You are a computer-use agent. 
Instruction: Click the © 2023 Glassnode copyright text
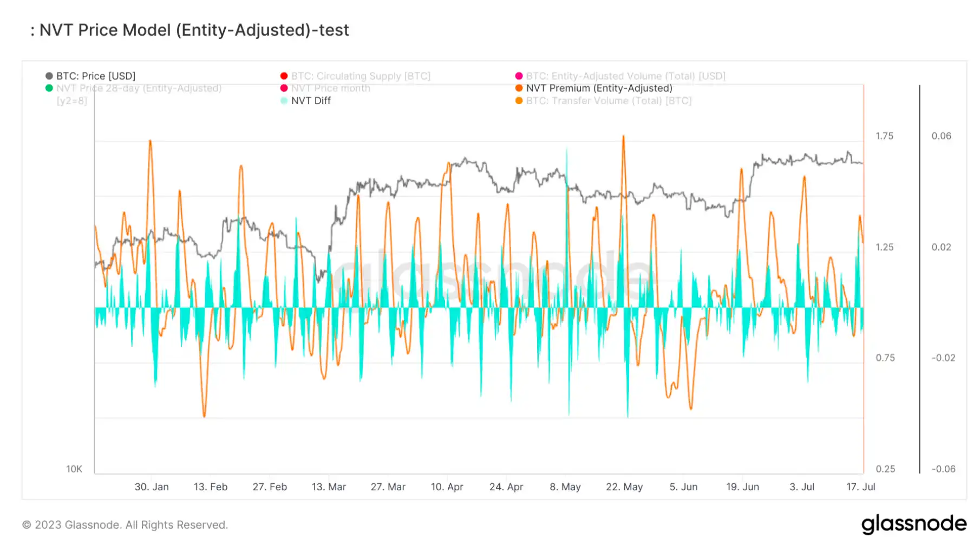[x=125, y=525]
